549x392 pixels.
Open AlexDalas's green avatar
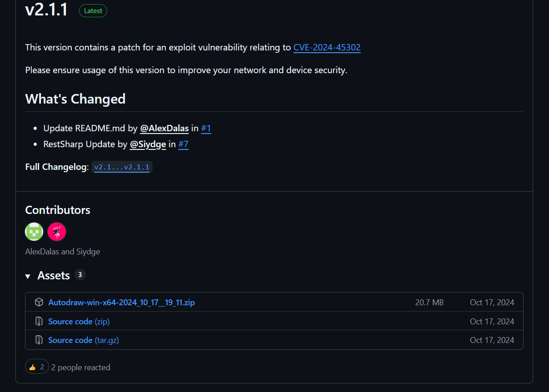[34, 232]
